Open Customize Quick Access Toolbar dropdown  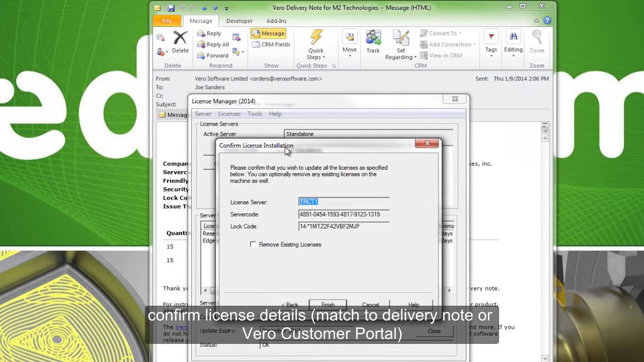(x=226, y=8)
